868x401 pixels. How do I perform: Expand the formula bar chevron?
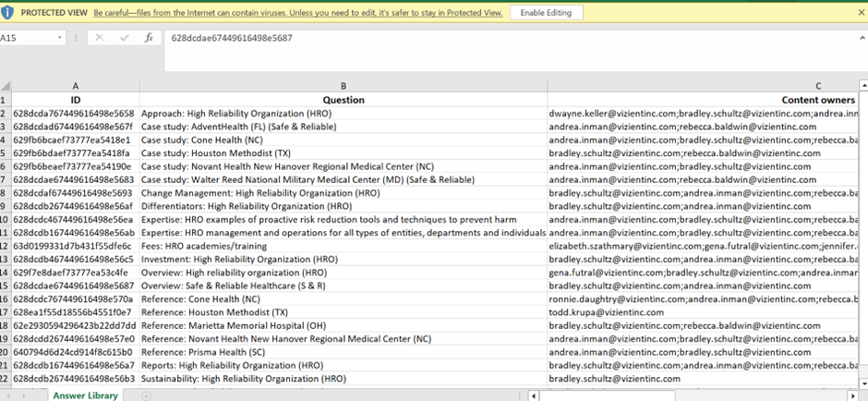(x=862, y=38)
